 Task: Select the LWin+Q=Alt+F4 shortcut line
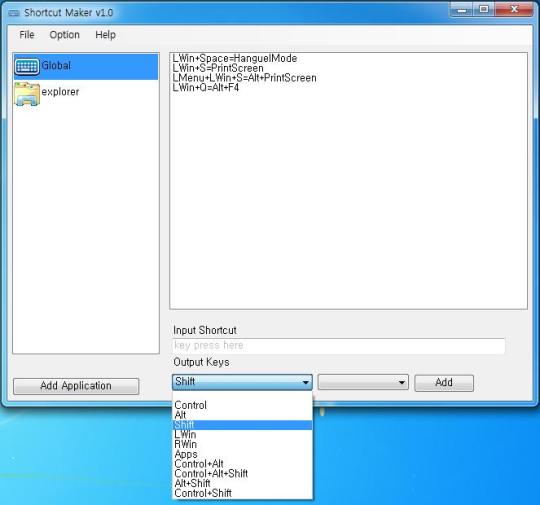click(348, 87)
